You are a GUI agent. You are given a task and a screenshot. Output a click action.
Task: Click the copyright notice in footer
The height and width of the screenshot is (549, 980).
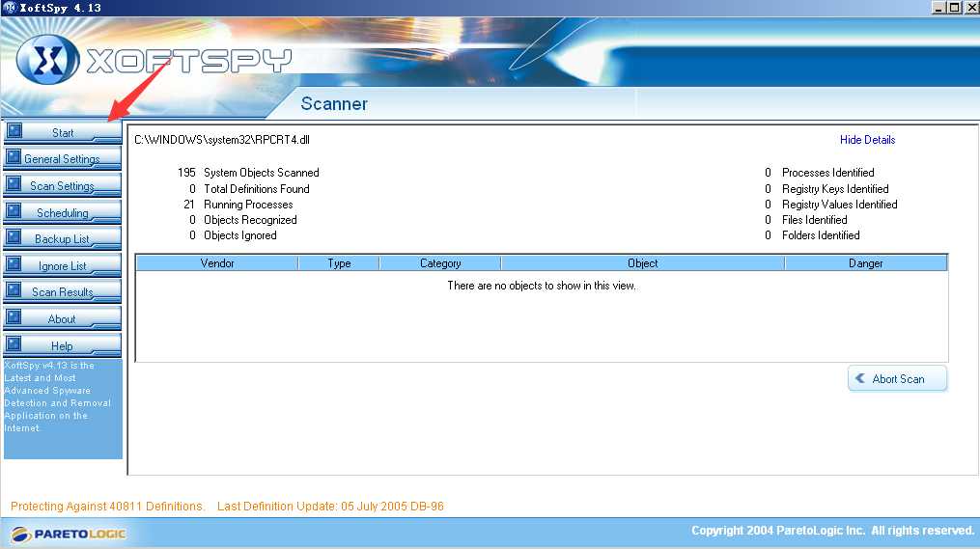(x=832, y=531)
